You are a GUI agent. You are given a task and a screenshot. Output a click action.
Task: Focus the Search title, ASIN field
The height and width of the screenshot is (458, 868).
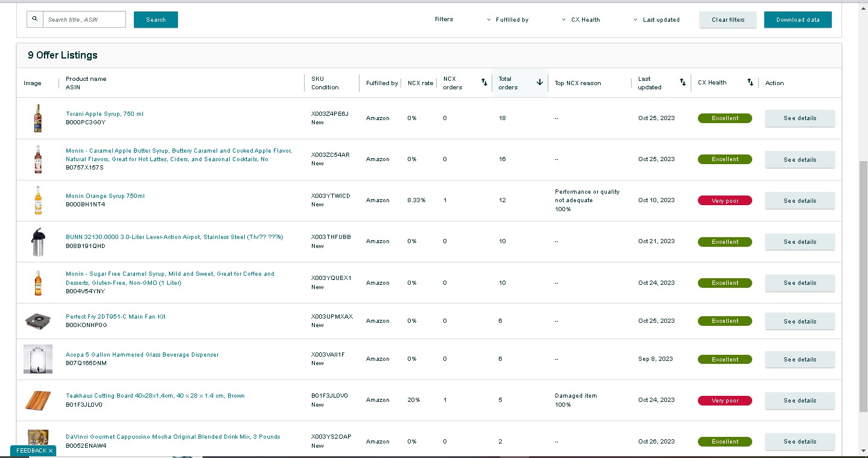[x=84, y=19]
